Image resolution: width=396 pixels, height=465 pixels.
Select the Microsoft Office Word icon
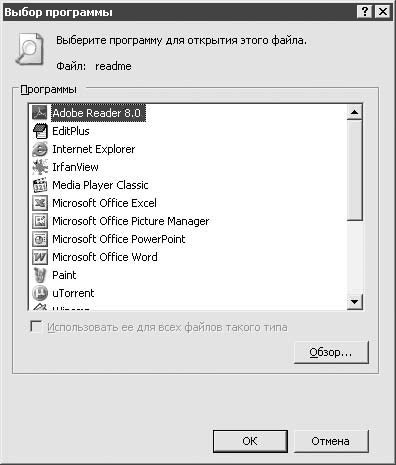40,257
